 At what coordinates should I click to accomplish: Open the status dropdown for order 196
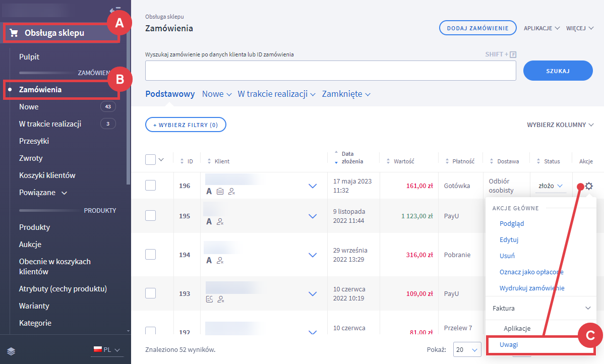coord(550,186)
